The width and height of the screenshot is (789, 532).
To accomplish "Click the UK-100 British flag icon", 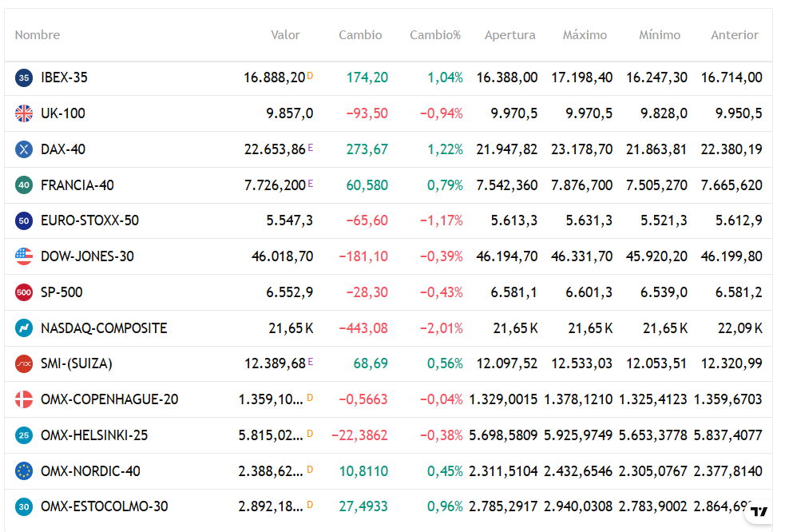I will coord(24,113).
